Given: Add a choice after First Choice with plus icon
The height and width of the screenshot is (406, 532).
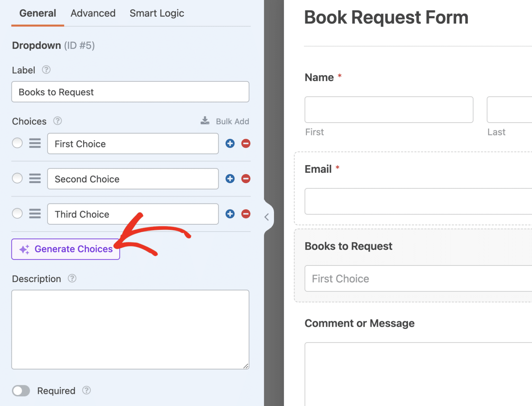Looking at the screenshot, I should pyautogui.click(x=230, y=143).
